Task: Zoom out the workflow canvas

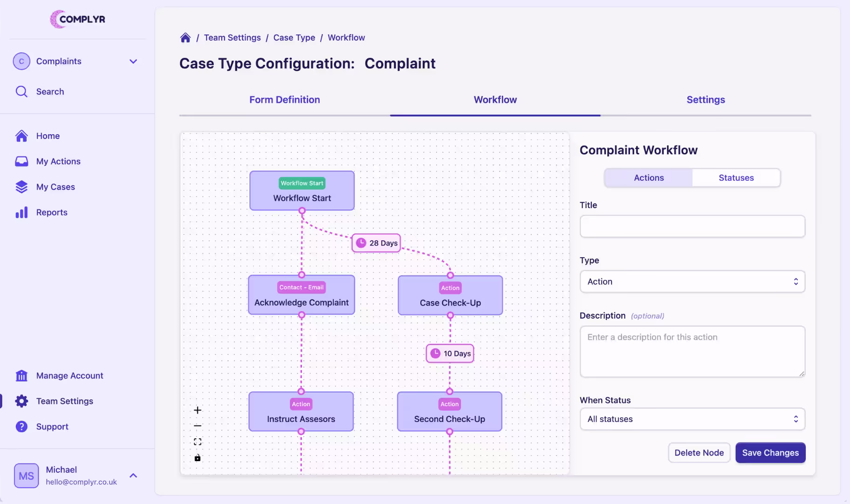Action: click(x=198, y=426)
